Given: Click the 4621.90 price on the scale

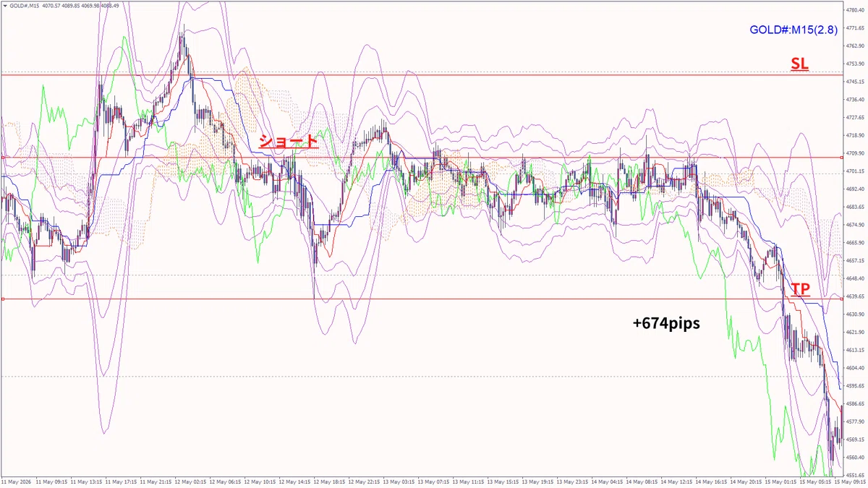Looking at the screenshot, I should 855,332.
